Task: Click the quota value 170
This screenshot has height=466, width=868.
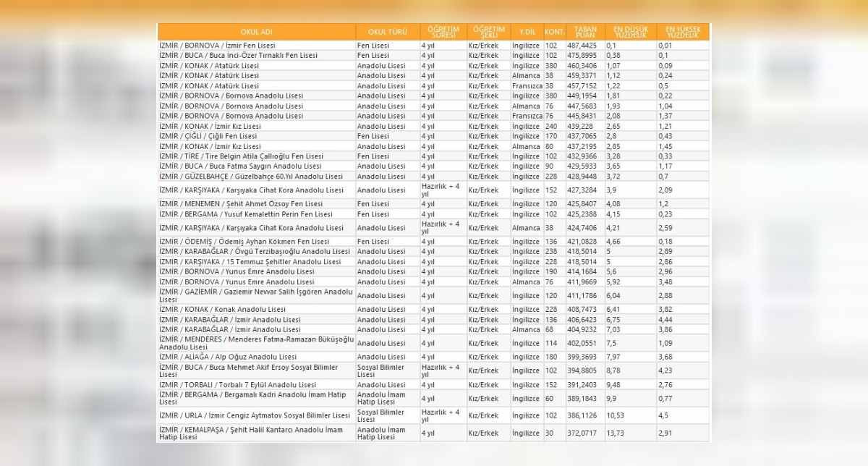Action: point(551,136)
